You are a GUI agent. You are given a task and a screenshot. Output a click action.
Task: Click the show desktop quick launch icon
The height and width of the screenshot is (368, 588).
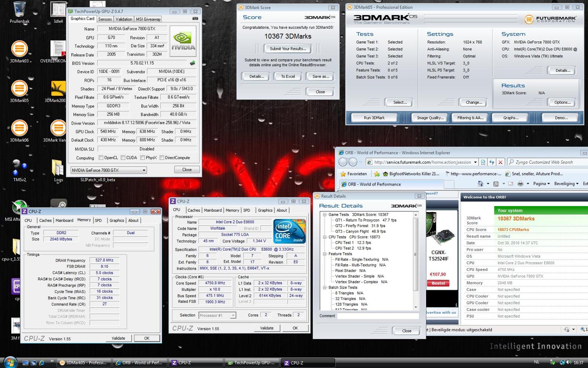(x=25, y=362)
